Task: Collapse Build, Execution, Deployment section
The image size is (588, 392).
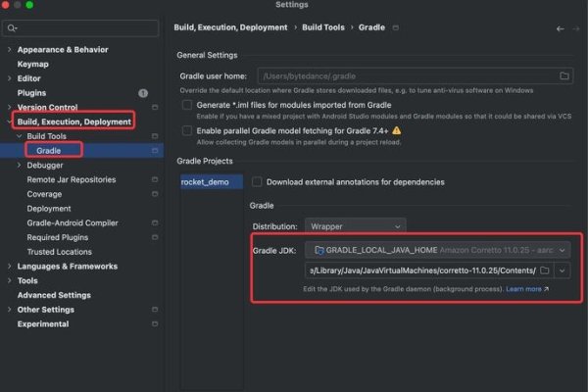Action: click(10, 122)
